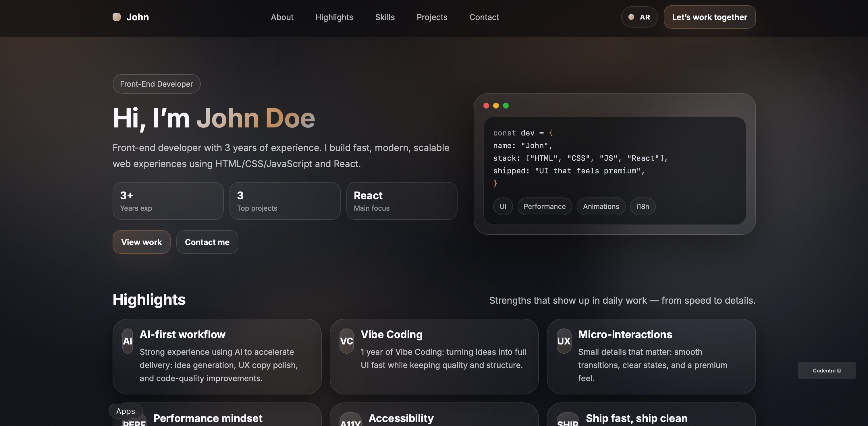Click the UX badge on Micro-interactions
The width and height of the screenshot is (868, 426).
(x=564, y=341)
